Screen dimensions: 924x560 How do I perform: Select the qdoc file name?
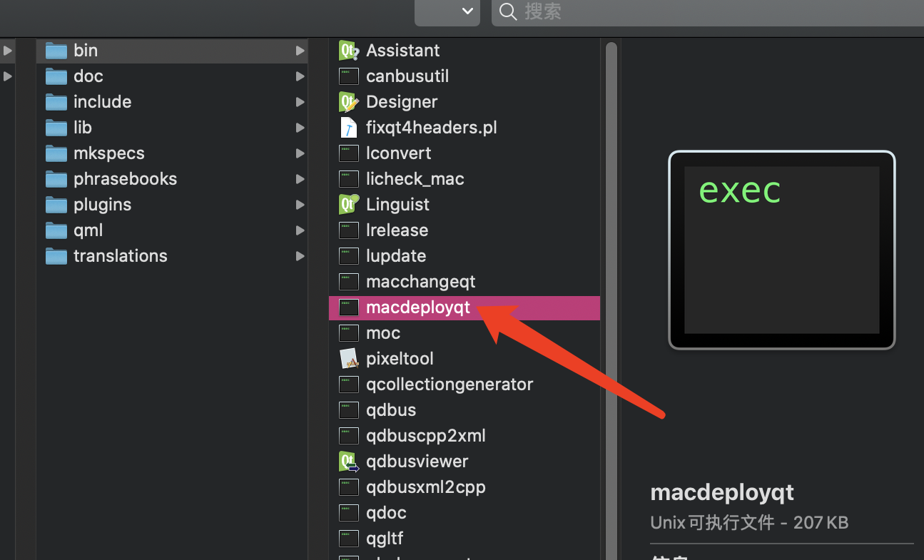click(x=386, y=513)
